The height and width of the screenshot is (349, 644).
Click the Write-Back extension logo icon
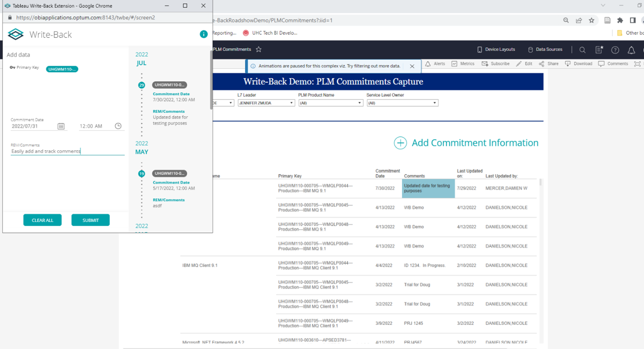point(15,34)
